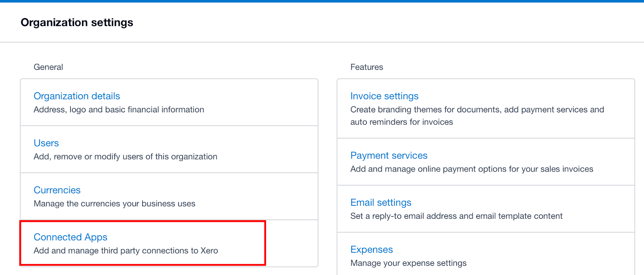Click the Features section label

(366, 67)
